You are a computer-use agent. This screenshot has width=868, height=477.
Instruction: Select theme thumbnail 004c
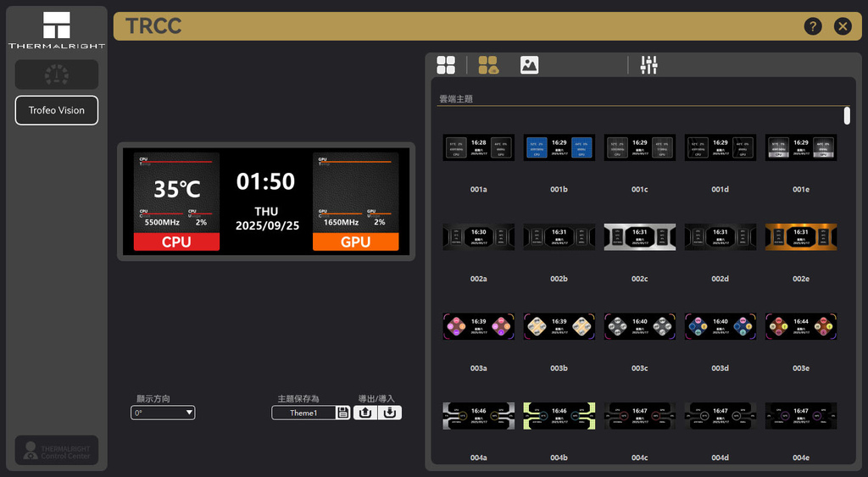point(640,416)
